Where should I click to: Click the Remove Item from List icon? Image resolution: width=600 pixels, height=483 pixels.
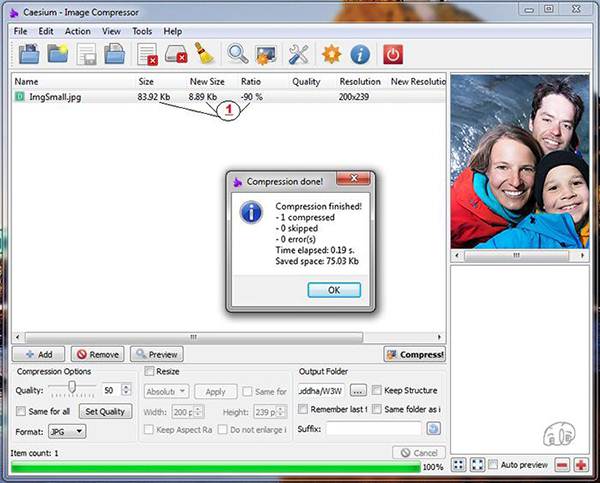click(148, 54)
